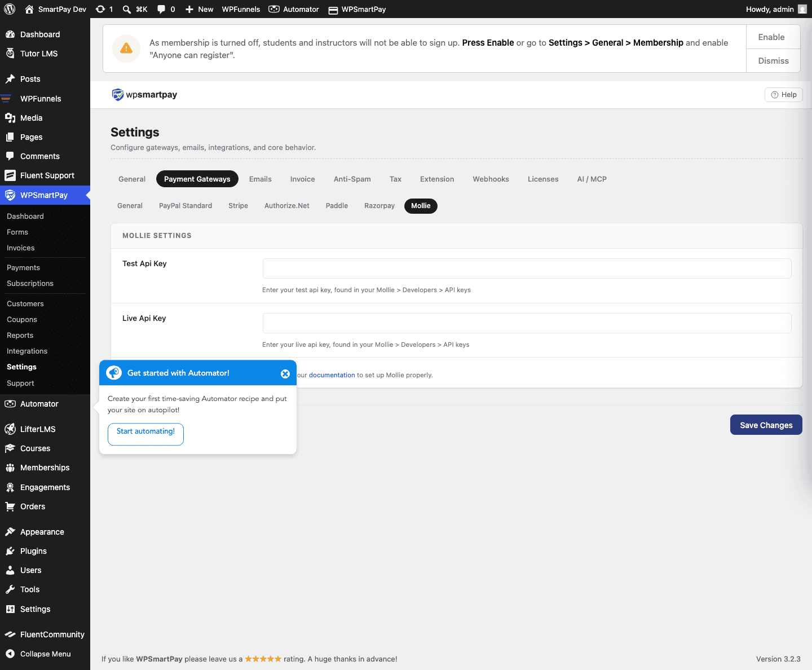
Task: Open the AI / MCP tab
Action: coord(592,179)
